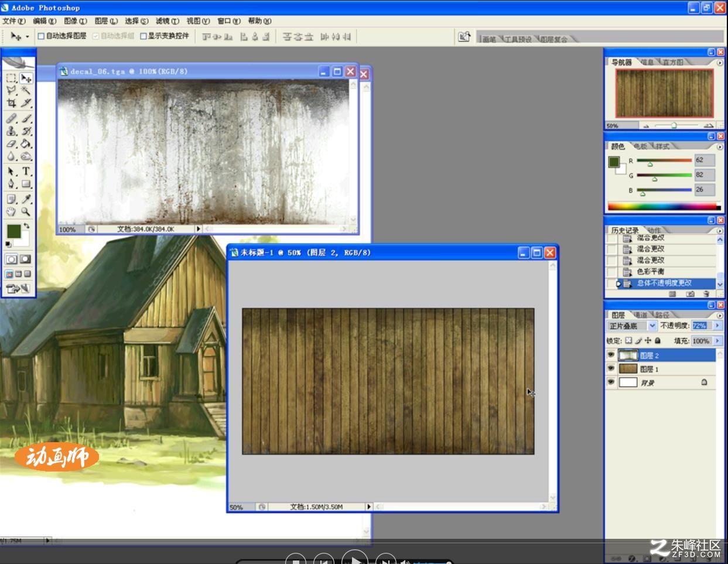Open the 图像 menu
Image resolution: width=728 pixels, height=564 pixels.
click(x=75, y=21)
